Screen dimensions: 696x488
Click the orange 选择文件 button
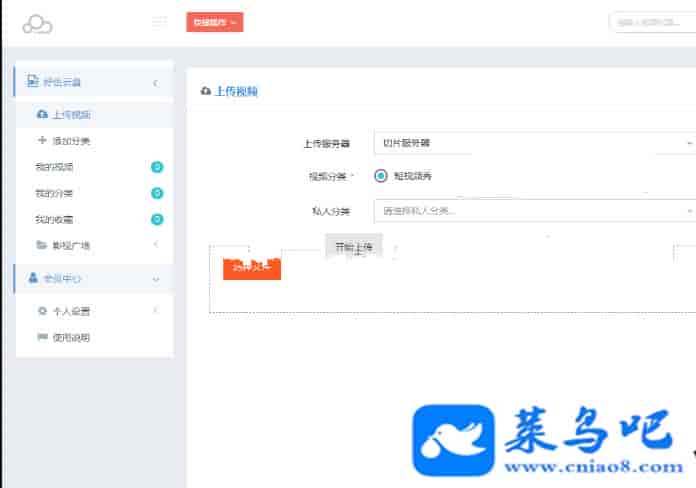click(251, 268)
